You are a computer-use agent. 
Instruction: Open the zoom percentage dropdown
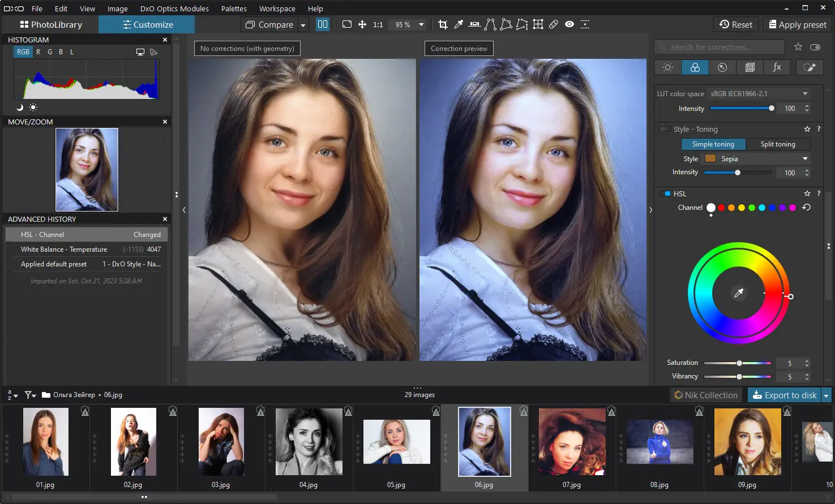pyautogui.click(x=421, y=24)
